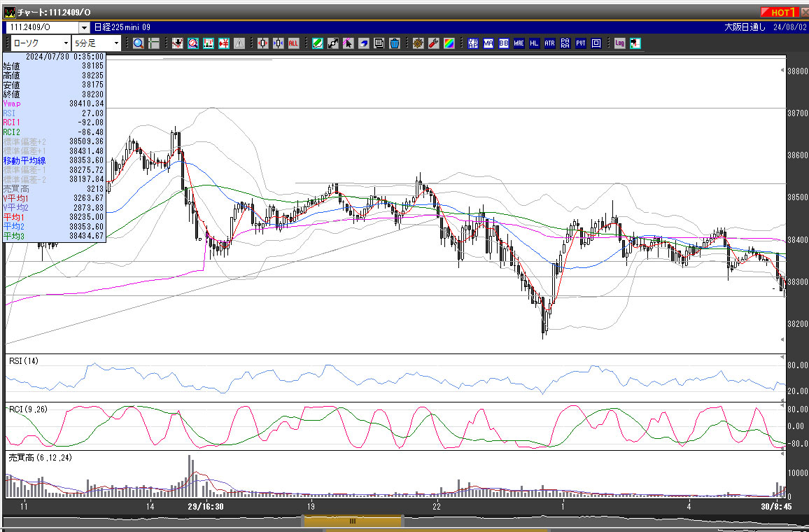Click the yen symbol price icon
Screen dimensions: 809x532
click(224, 43)
